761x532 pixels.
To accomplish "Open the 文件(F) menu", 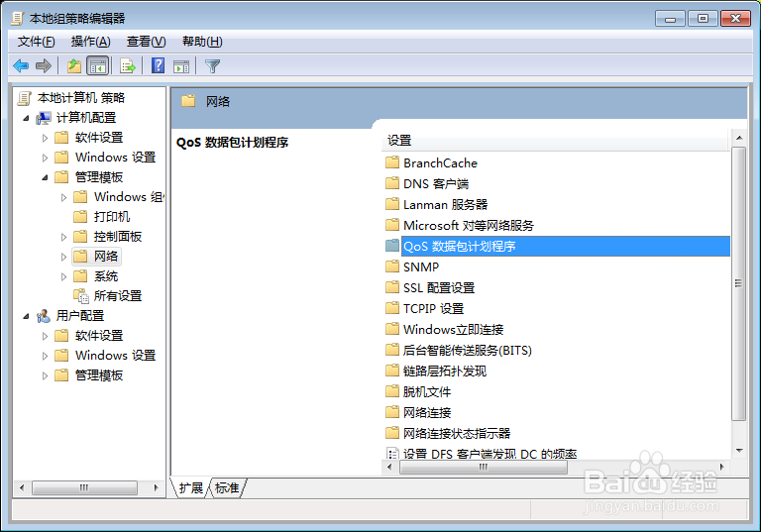I will coord(36,42).
